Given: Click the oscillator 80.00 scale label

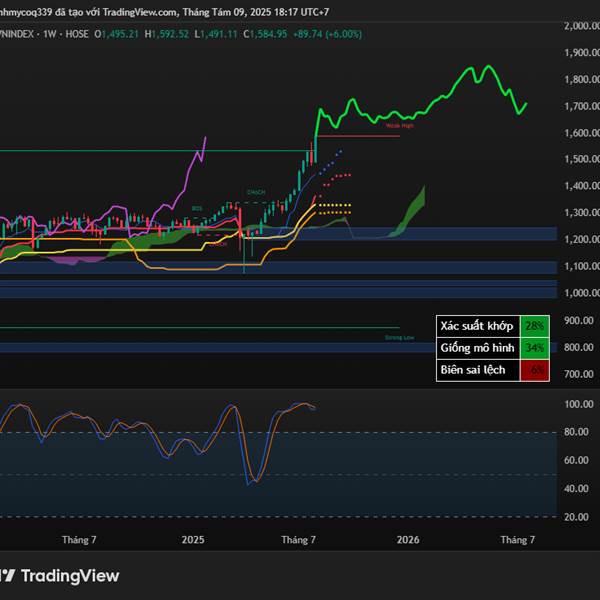Looking at the screenshot, I should (x=576, y=432).
